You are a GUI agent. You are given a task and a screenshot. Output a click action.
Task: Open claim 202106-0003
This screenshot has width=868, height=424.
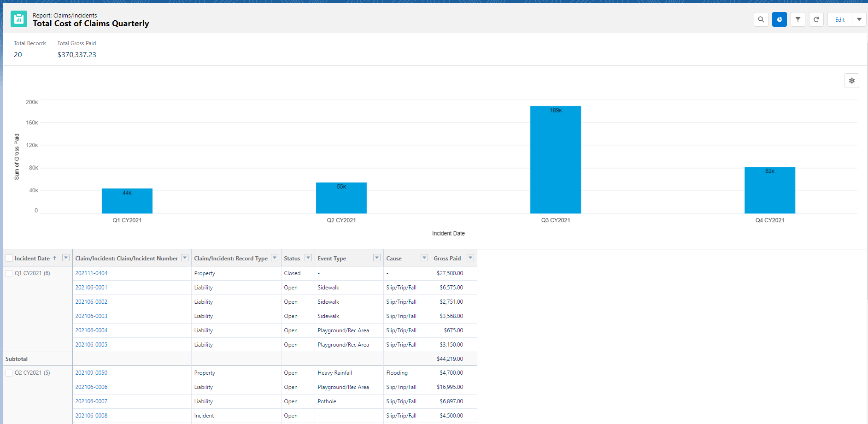[91, 316]
